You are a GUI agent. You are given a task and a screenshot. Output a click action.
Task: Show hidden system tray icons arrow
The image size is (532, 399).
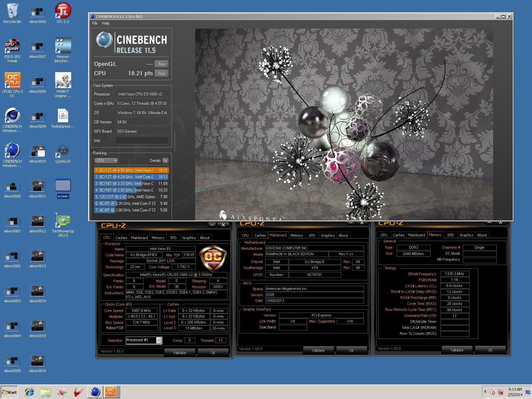click(485, 392)
